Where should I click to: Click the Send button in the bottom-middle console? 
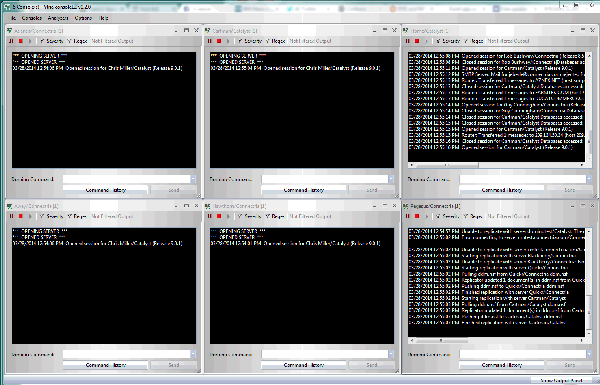pos(372,365)
